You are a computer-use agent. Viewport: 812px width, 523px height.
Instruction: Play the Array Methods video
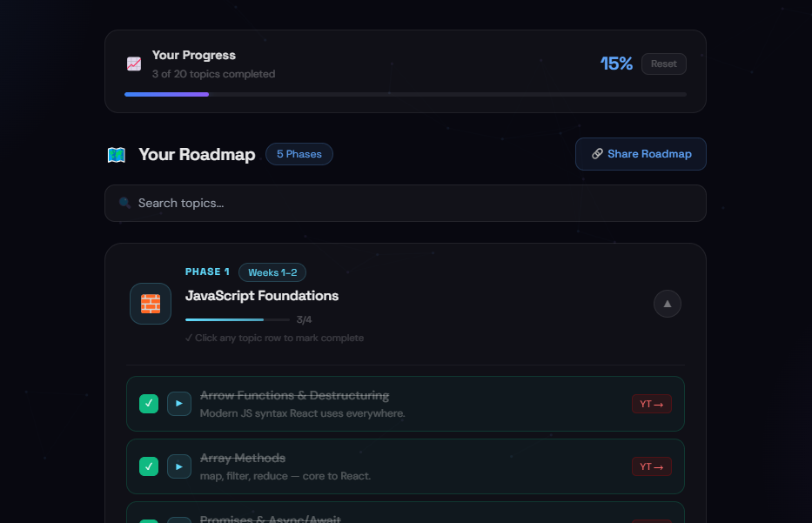click(x=179, y=466)
